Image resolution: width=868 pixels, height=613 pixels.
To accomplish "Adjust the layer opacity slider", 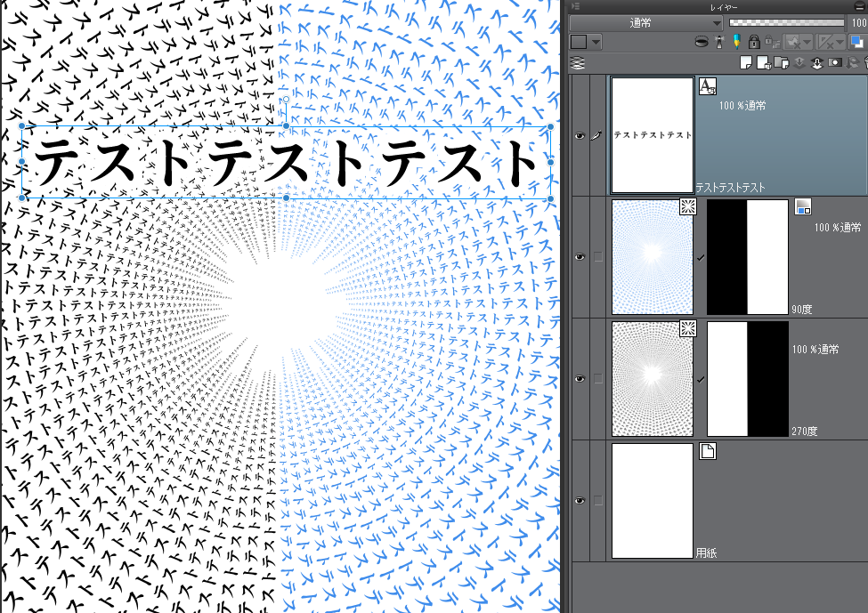I will coord(787,22).
